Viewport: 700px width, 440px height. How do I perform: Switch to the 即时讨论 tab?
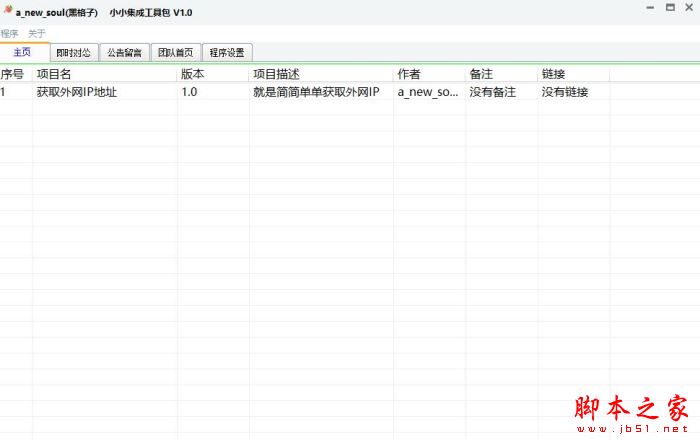pos(75,52)
